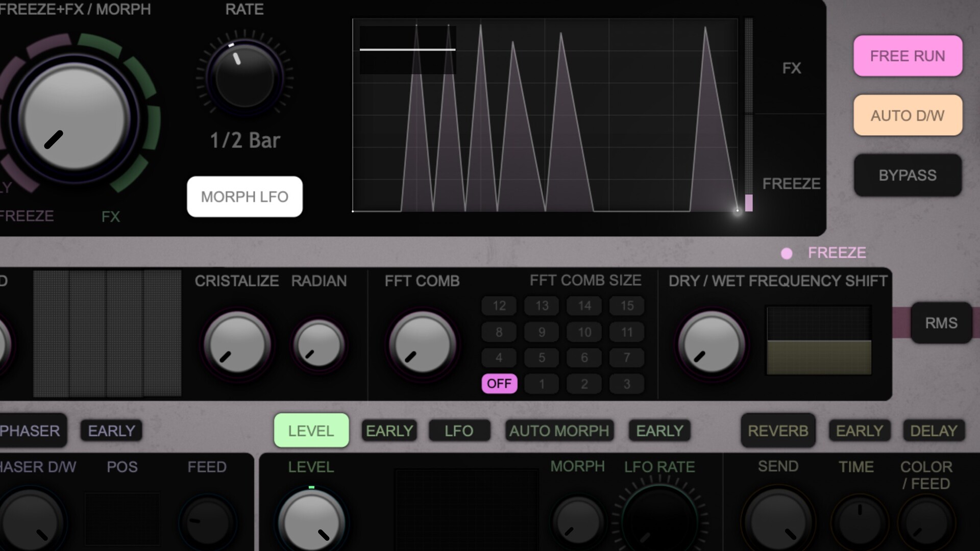Click the Rate knob above 1/2 Bar
The width and height of the screenshot is (980, 551).
click(244, 77)
